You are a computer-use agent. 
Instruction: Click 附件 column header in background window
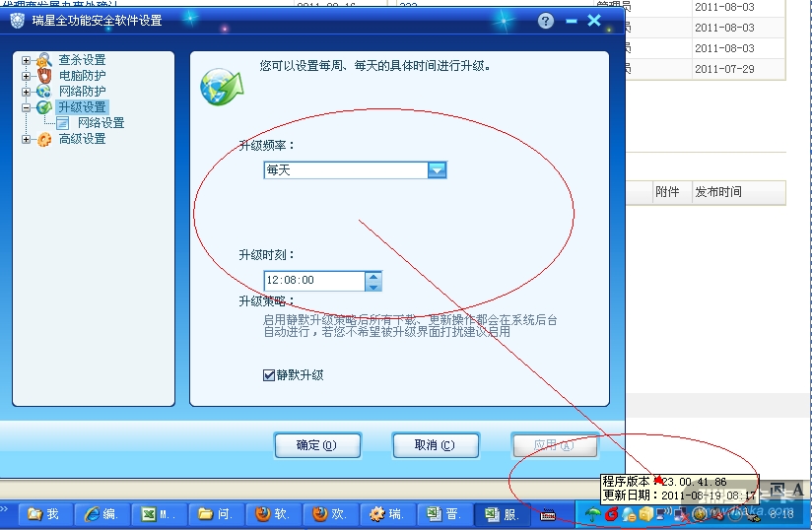tap(667, 192)
